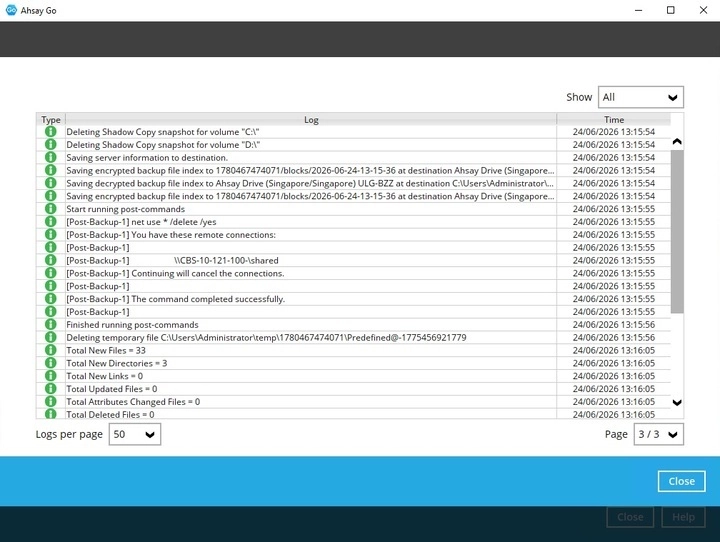
Task: Select the "Total New Files = 33" log text
Action: point(106,350)
